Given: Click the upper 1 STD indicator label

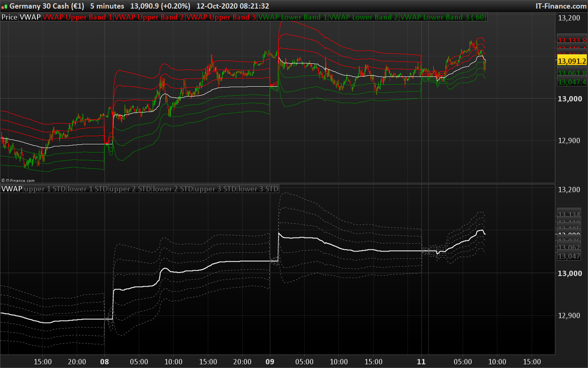Looking at the screenshot, I should click(x=45, y=189).
